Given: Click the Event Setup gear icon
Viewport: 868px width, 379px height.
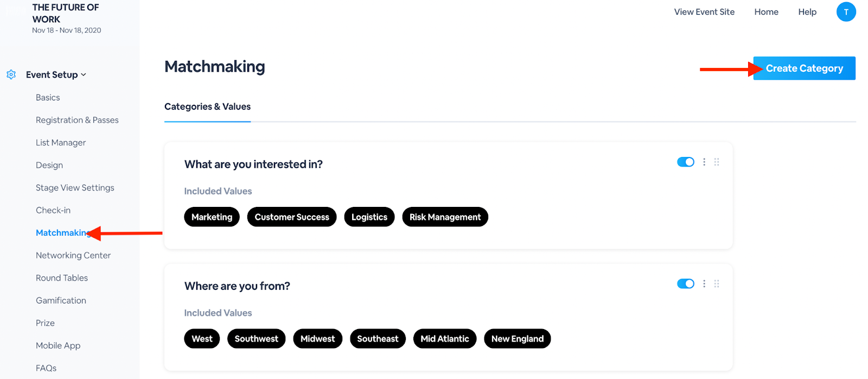Looking at the screenshot, I should (x=11, y=74).
